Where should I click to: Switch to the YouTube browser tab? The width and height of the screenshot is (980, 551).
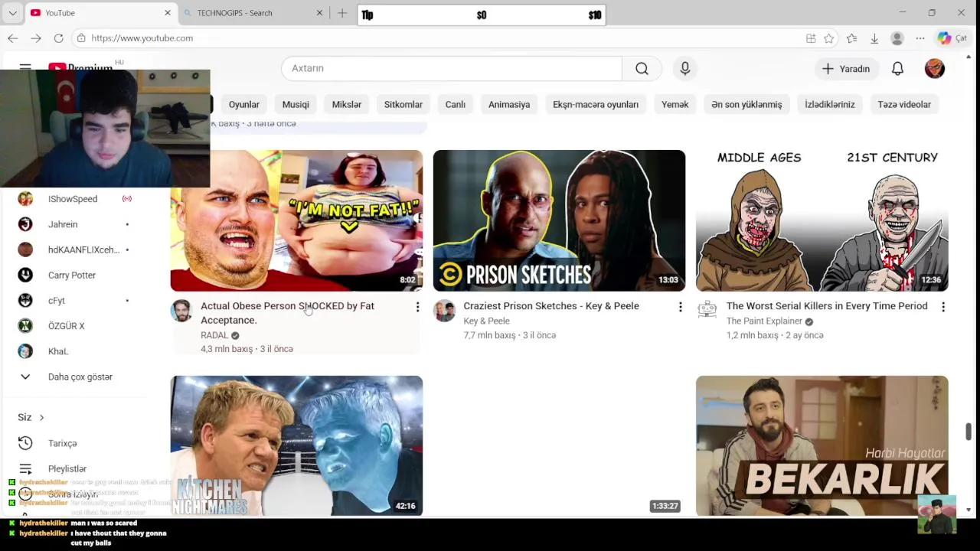point(101,13)
